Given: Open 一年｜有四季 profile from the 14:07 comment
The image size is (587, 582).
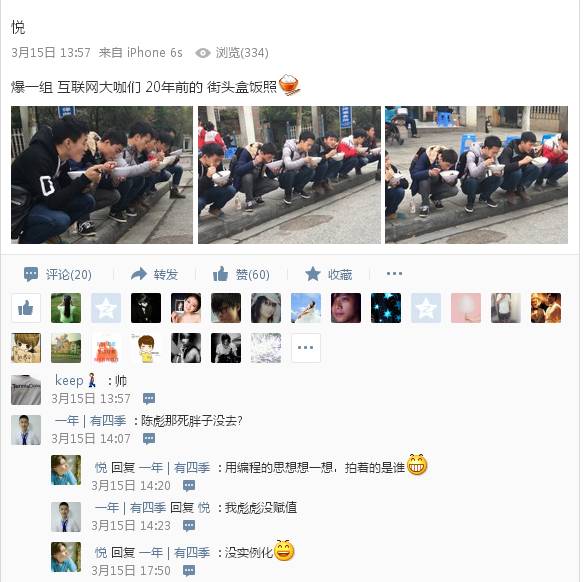Looking at the screenshot, I should tap(90, 421).
